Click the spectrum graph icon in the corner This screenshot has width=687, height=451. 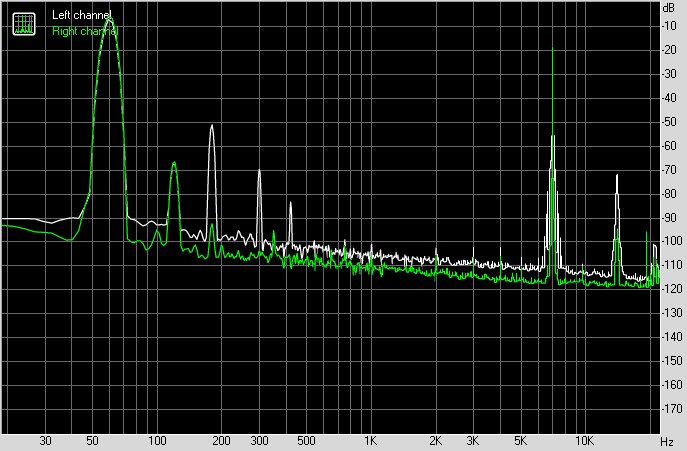[24, 24]
